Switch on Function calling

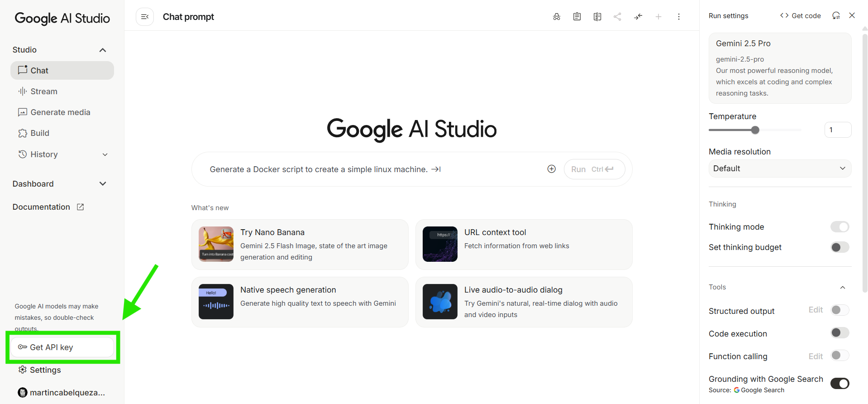[839, 356]
